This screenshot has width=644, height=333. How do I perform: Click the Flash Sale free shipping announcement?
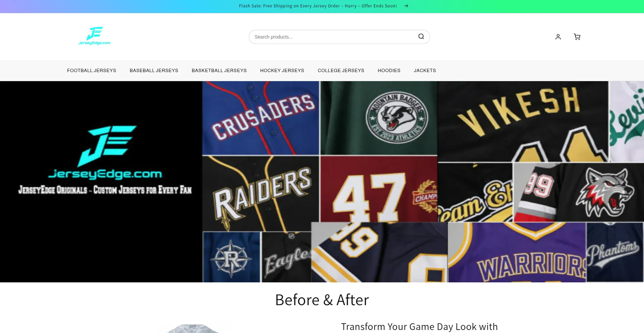pos(318,6)
